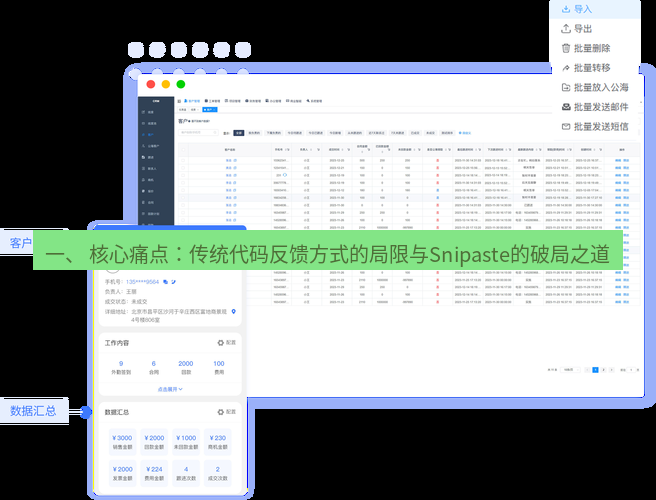656x500 pixels.
Task: Open the 9 外勤签到 statistic
Action: [121, 367]
